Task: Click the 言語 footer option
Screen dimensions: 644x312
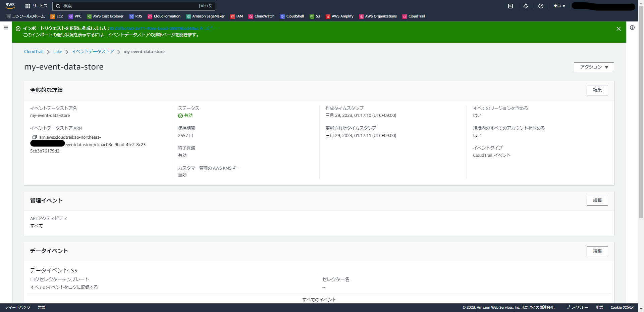Action: click(x=41, y=307)
